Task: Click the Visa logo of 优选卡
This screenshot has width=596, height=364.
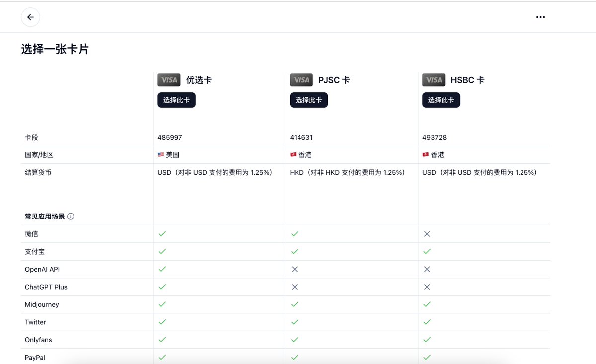Action: pyautogui.click(x=169, y=80)
